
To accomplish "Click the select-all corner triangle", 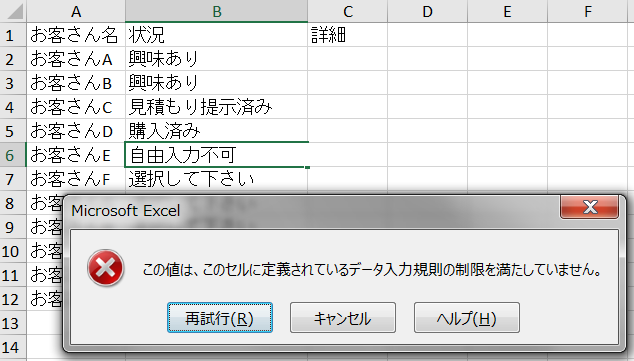I will pos(15,11).
